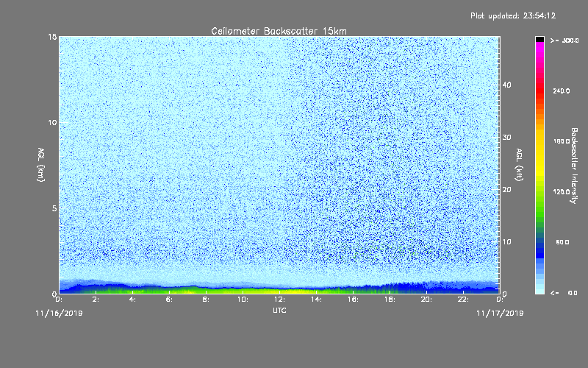Click the 10 km tick on left axis
The image size is (588, 368).
52,123
